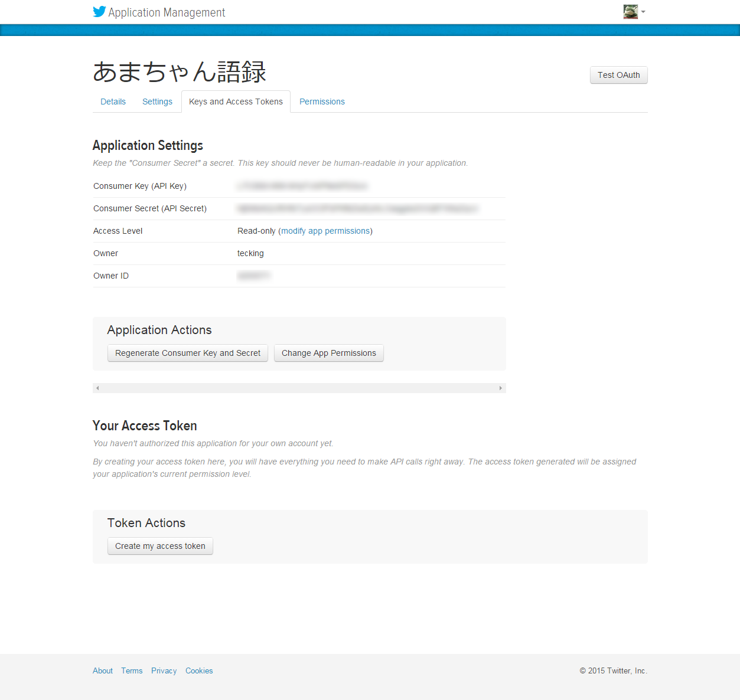
Task: Open the Cookies footer link
Action: (x=199, y=670)
